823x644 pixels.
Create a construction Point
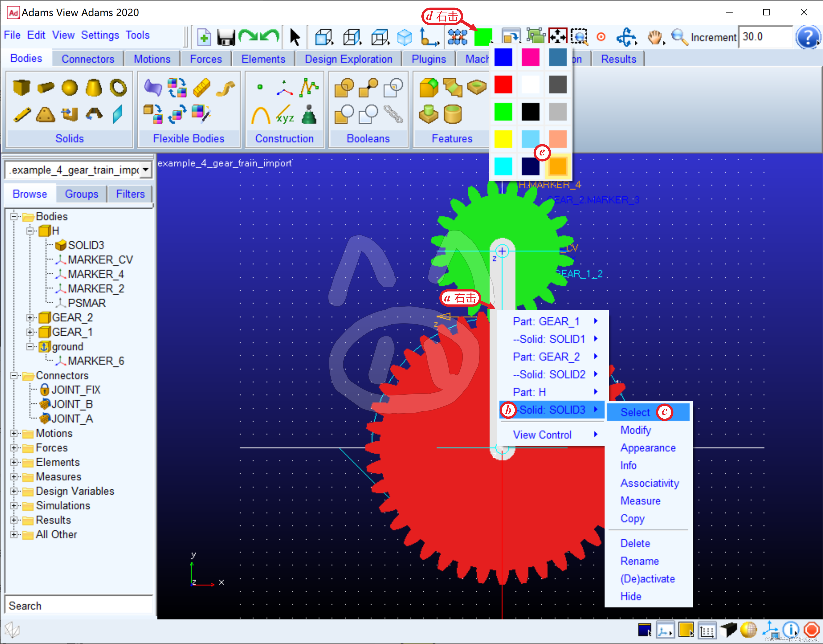260,87
